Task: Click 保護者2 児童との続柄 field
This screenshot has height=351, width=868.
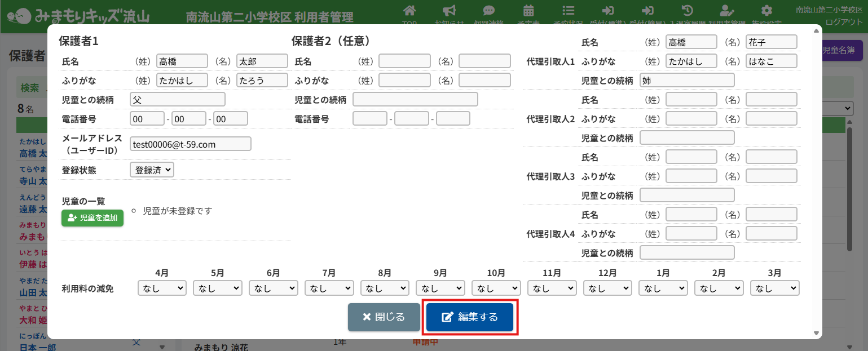Action: [x=415, y=100]
